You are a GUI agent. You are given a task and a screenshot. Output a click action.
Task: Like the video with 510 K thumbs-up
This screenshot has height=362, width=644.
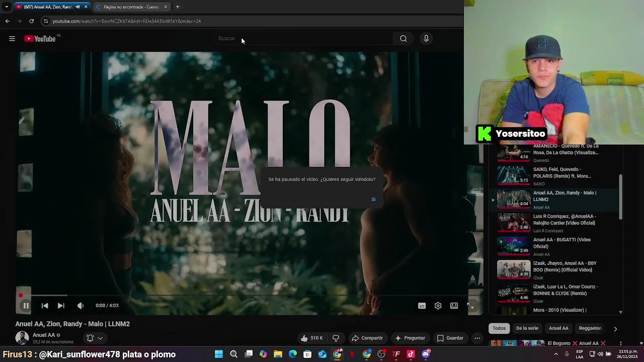312,338
